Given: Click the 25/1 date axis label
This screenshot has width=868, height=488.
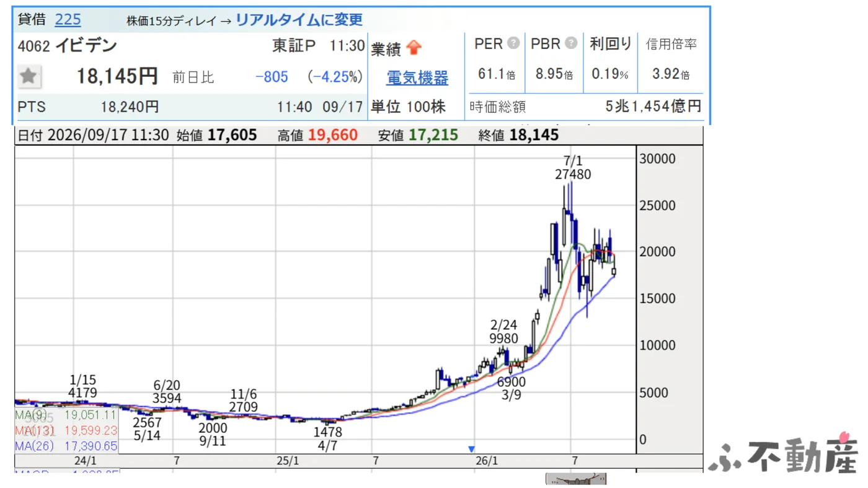Looking at the screenshot, I should point(288,461).
